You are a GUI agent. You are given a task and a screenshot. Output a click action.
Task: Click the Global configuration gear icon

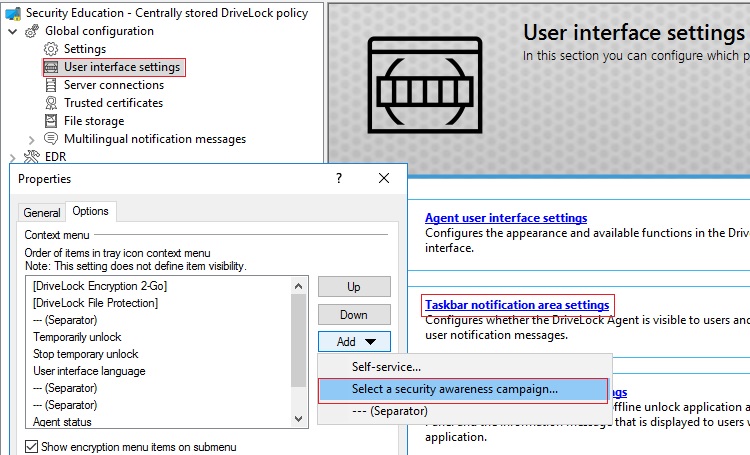point(31,31)
